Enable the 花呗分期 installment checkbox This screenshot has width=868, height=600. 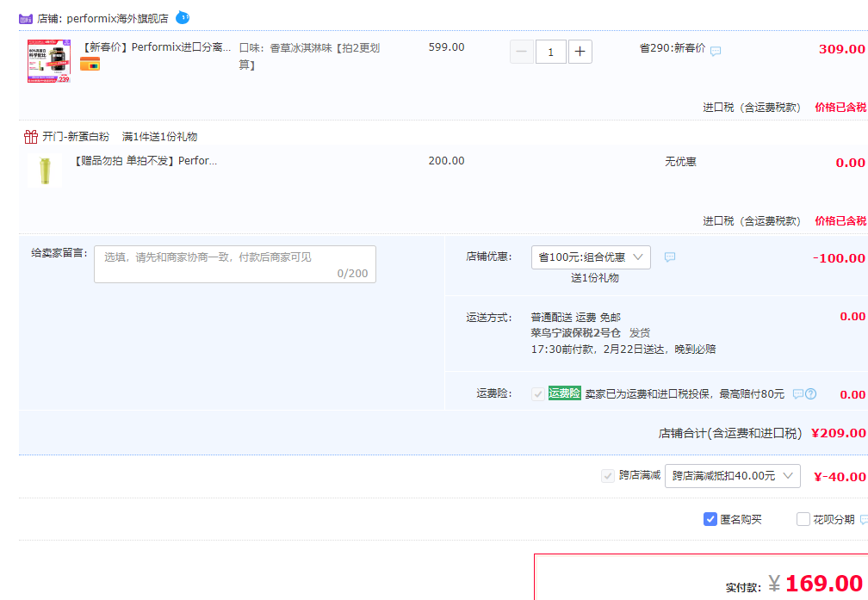click(x=803, y=519)
